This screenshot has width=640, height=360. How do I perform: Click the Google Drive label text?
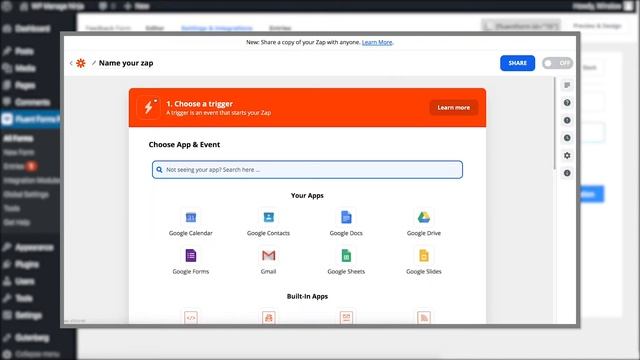[424, 233]
